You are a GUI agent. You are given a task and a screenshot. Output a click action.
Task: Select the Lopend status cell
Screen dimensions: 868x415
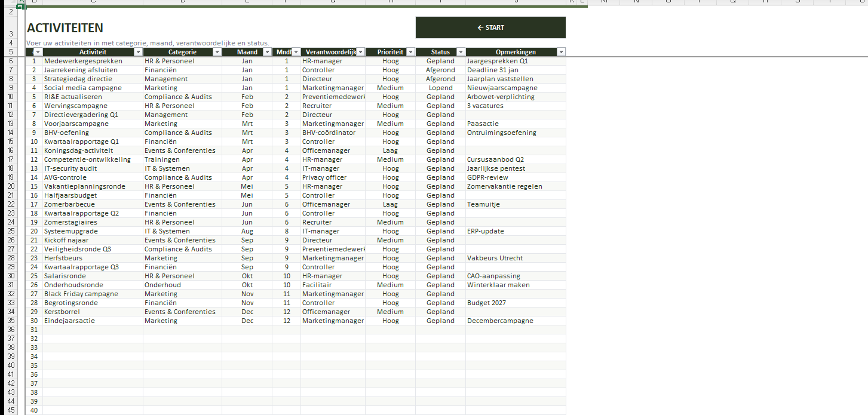440,88
